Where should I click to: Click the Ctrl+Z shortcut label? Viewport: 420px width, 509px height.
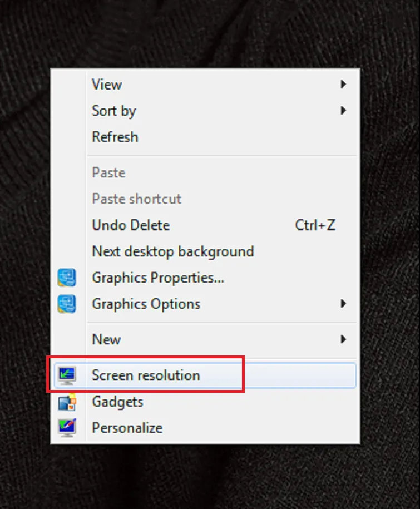(315, 225)
